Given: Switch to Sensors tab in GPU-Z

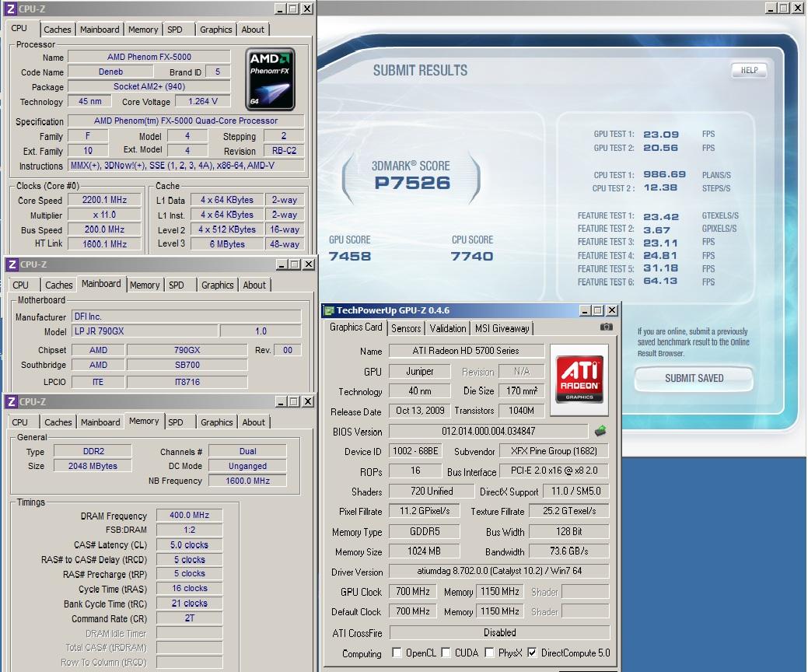Looking at the screenshot, I should click(x=406, y=328).
